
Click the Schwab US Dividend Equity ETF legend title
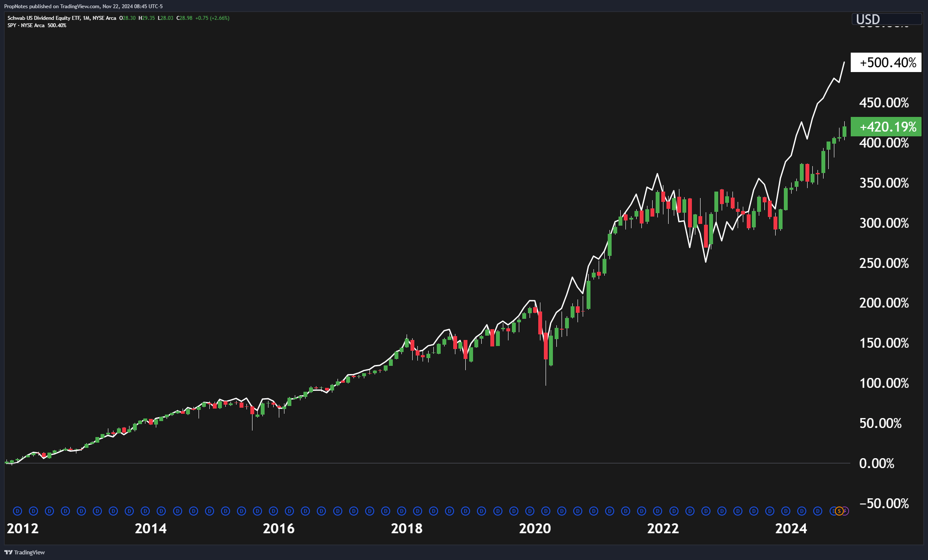click(x=43, y=18)
